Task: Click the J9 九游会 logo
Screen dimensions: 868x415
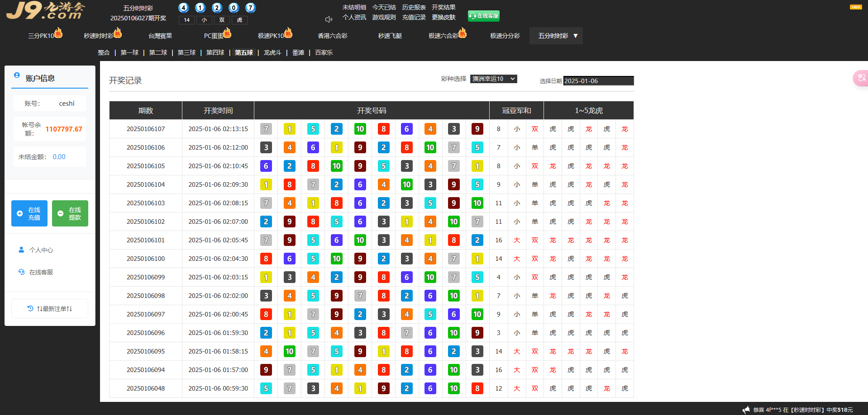Action: click(x=45, y=10)
